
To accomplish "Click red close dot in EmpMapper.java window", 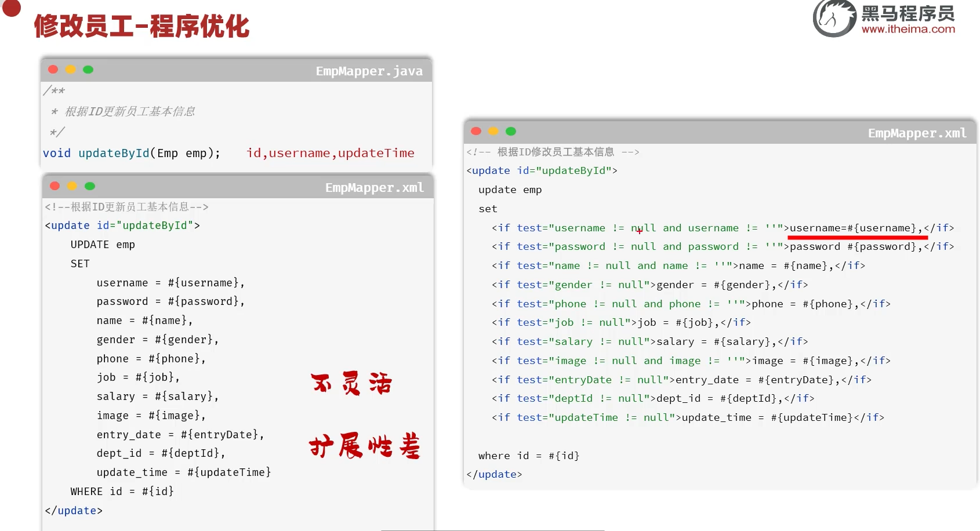I will click(x=53, y=70).
